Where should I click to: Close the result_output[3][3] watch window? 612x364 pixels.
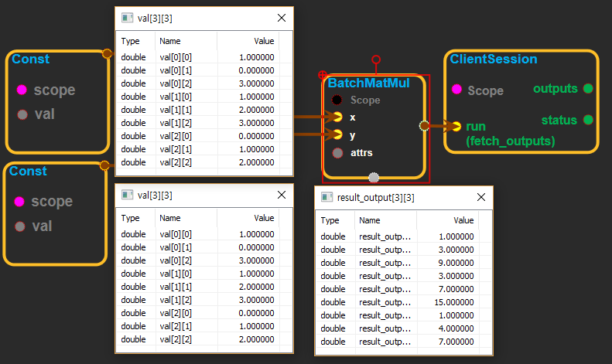point(480,197)
